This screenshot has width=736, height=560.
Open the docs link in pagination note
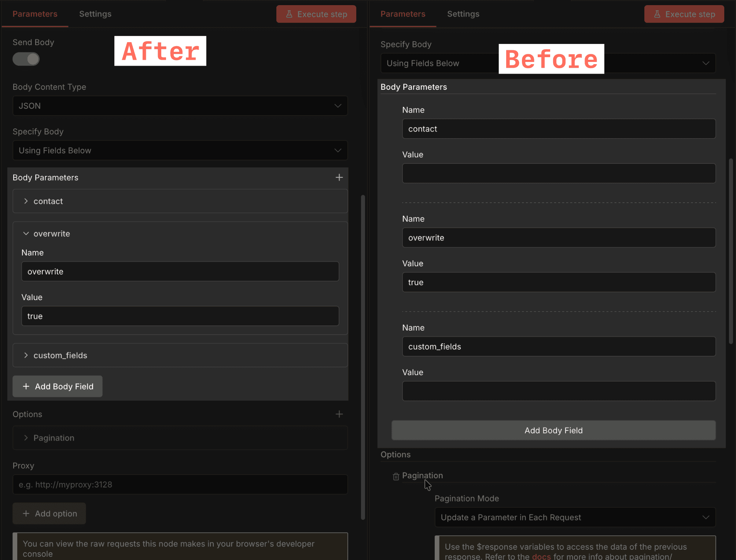pyautogui.click(x=541, y=556)
